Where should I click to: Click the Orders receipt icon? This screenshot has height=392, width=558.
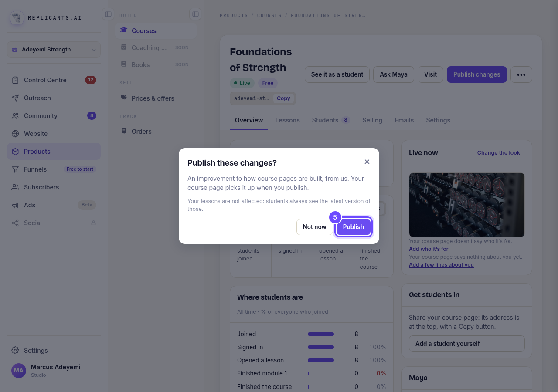124,131
